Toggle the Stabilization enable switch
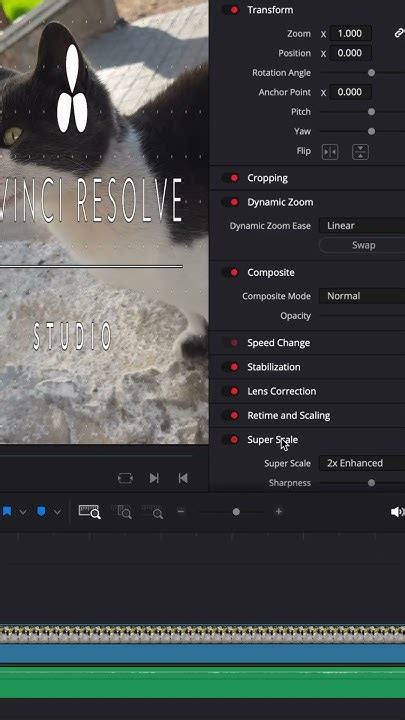The height and width of the screenshot is (720, 405). (231, 367)
